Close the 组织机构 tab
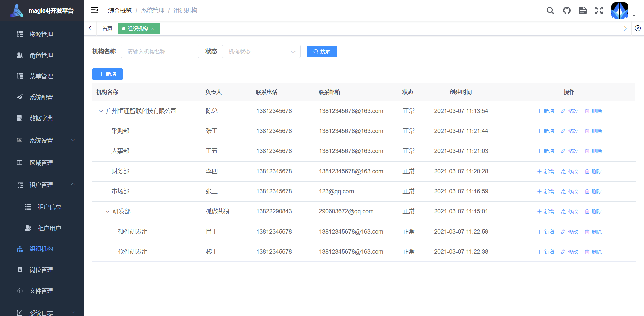Viewport: 644px width, 316px height. pyautogui.click(x=153, y=29)
